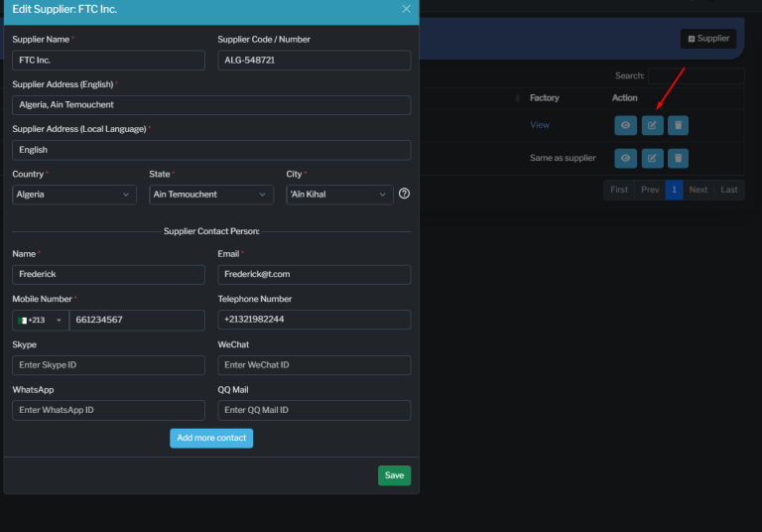Image resolution: width=762 pixels, height=532 pixels.
Task: Click the Factory column header
Action: 545,98
